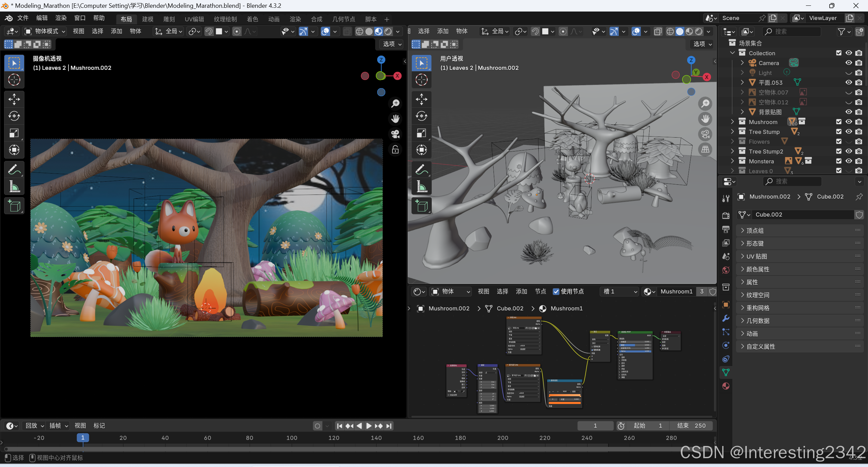Viewport: 868px width, 467px height.
Task: Select the Rotate tool in left viewport
Action: pyautogui.click(x=14, y=116)
